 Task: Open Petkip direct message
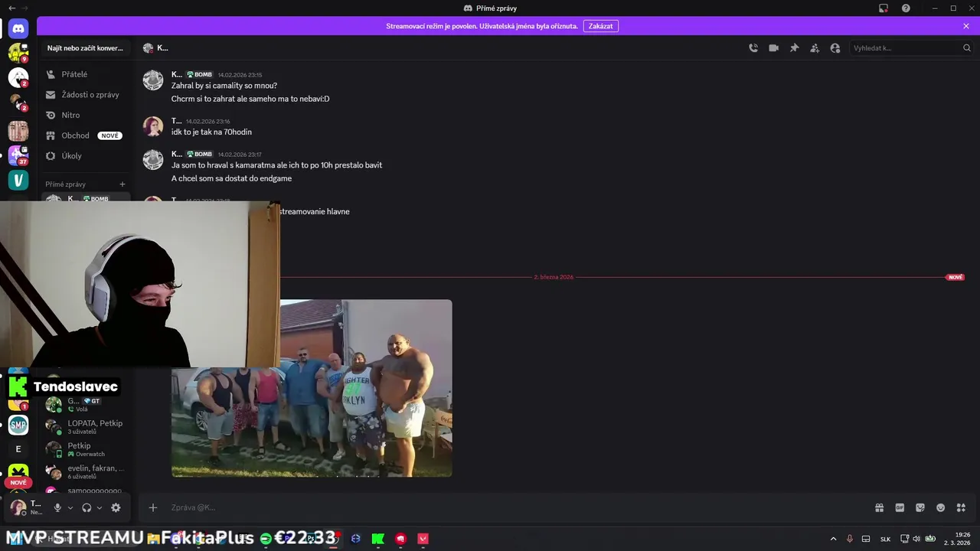coord(84,449)
